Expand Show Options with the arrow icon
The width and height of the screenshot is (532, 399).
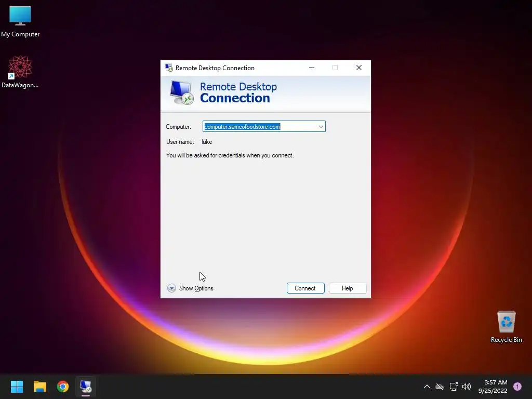click(171, 288)
